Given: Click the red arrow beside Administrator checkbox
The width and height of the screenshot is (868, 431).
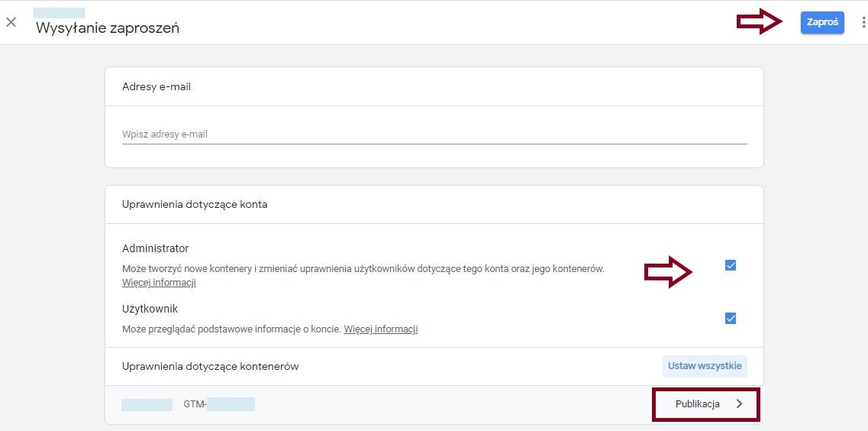Looking at the screenshot, I should (x=668, y=271).
